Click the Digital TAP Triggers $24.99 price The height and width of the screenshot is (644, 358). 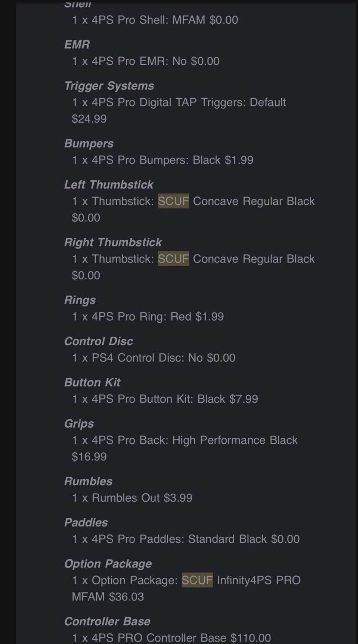tap(89, 119)
